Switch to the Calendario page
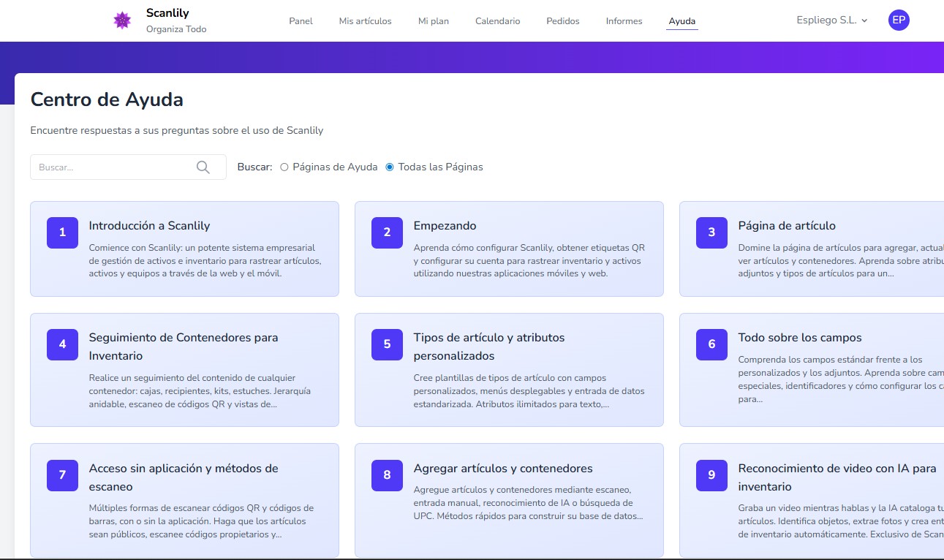This screenshot has width=944, height=560. (x=498, y=21)
